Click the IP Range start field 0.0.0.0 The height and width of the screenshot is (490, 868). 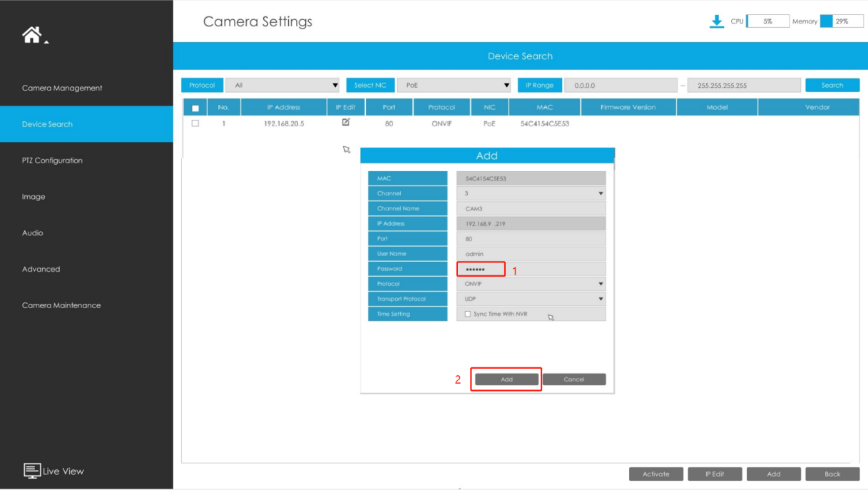tap(621, 86)
